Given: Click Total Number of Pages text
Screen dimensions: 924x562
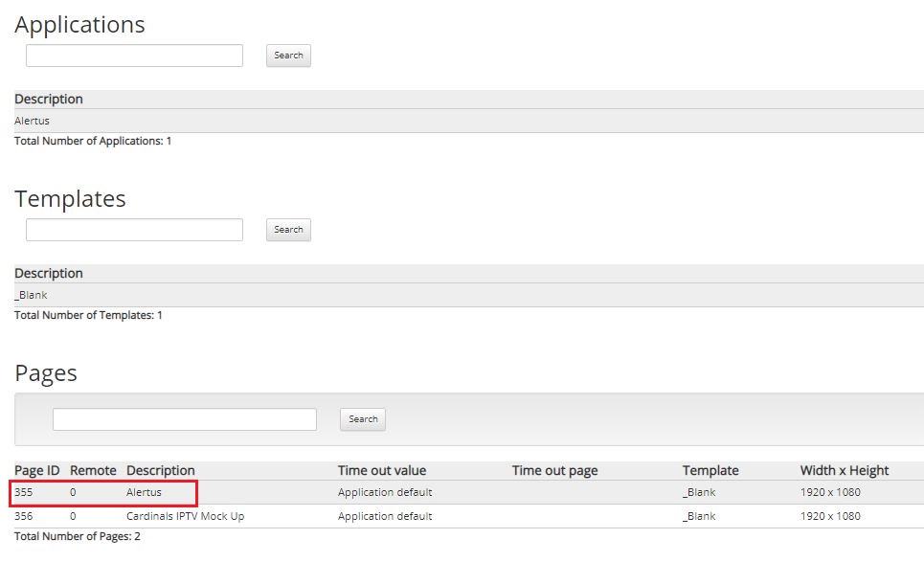Looking at the screenshot, I should [x=78, y=536].
